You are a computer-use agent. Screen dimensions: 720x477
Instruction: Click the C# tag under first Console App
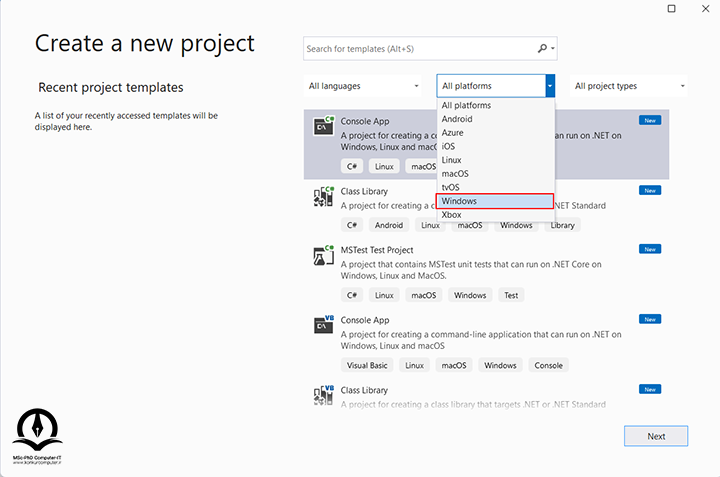point(352,166)
